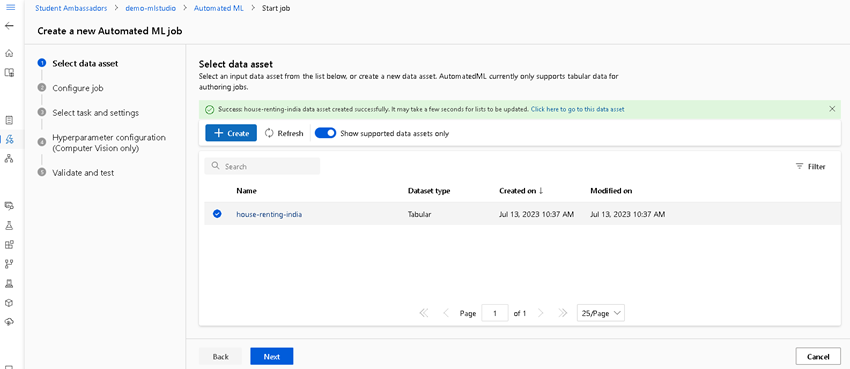This screenshot has width=850, height=369.
Task: Select the Configure job step
Action: [78, 88]
